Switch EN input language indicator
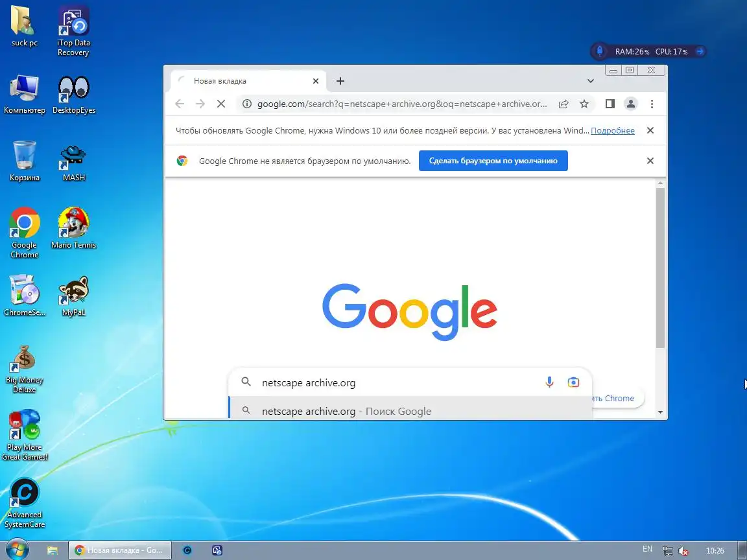This screenshot has width=747, height=560. coord(647,549)
